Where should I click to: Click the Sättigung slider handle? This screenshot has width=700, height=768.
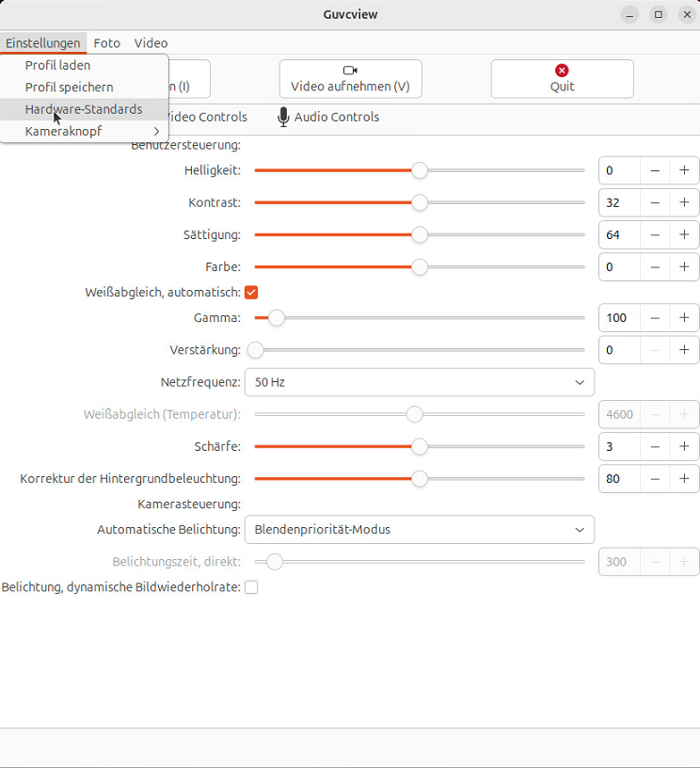tap(420, 235)
